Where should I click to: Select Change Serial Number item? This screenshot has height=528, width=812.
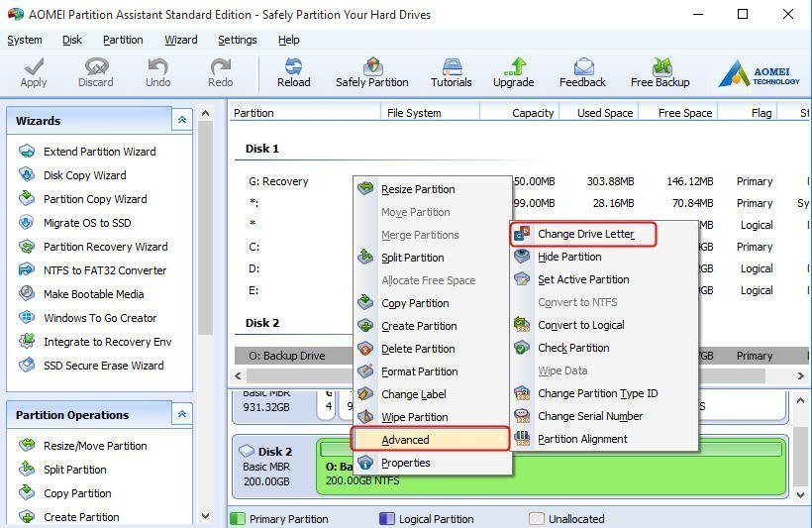[x=603, y=417]
